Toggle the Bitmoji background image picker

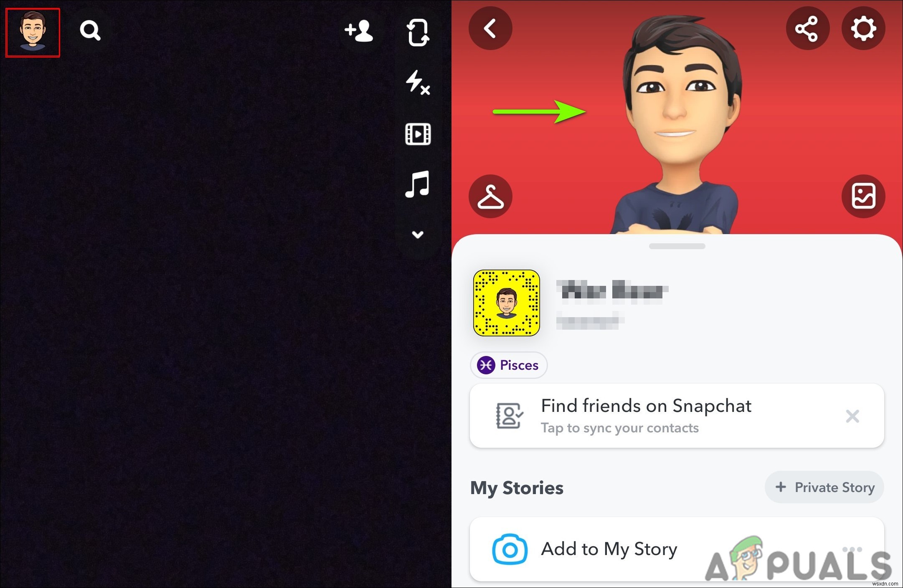(x=863, y=196)
